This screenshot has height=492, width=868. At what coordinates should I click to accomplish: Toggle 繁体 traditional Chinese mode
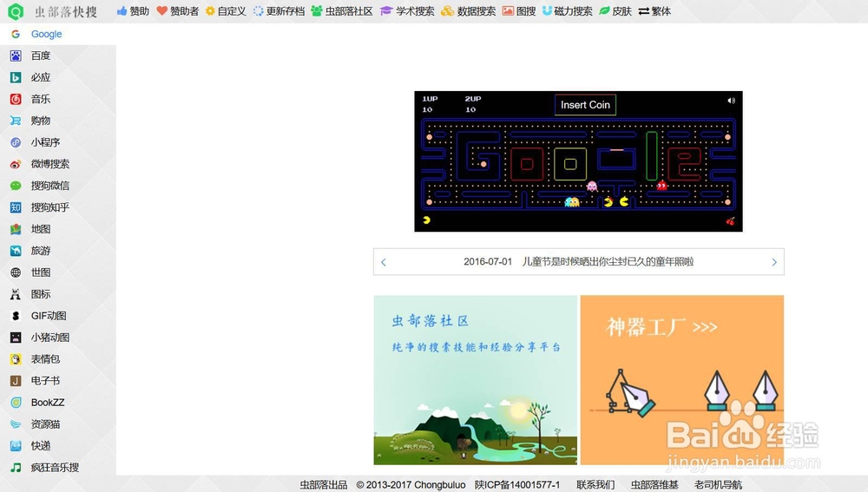[654, 11]
